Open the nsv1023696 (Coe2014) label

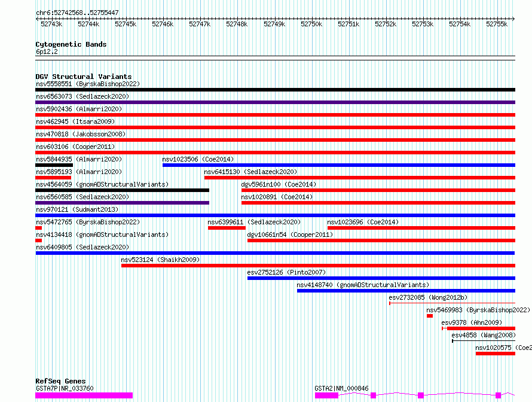(363, 222)
